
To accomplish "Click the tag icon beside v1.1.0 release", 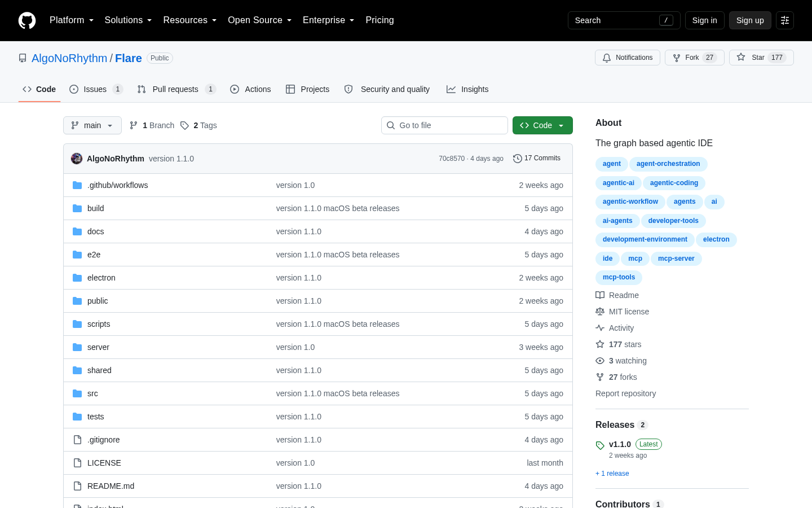I will [600, 445].
